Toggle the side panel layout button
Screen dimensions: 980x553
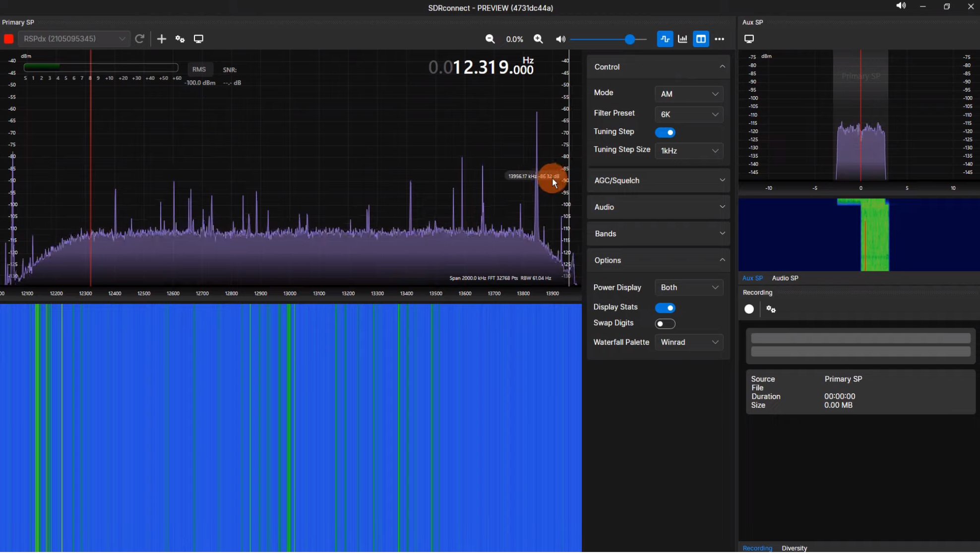tap(701, 39)
